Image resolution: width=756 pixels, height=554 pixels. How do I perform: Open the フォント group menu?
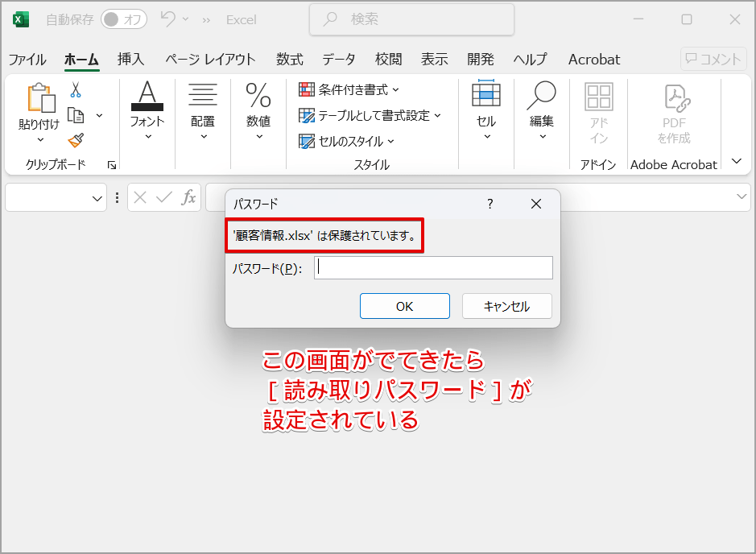pos(147,111)
